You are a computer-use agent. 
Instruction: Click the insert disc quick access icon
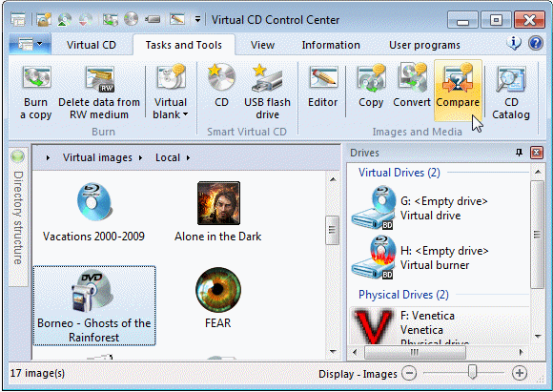(65, 19)
